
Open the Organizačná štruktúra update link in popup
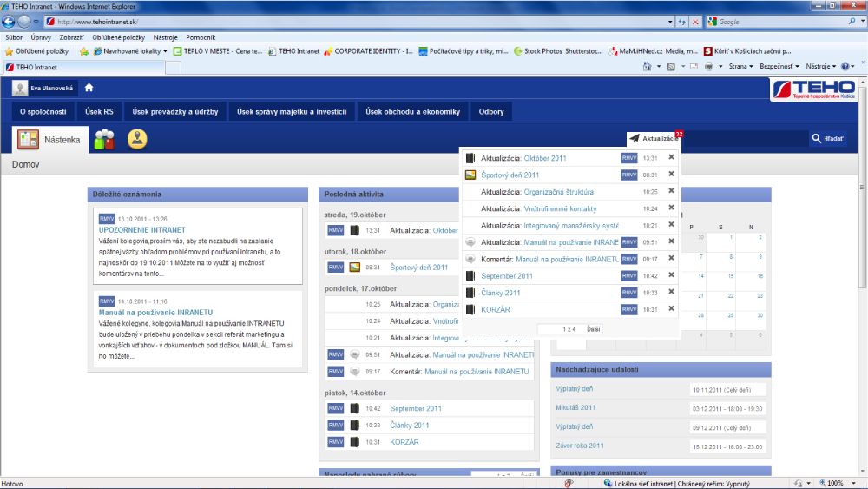click(x=558, y=191)
